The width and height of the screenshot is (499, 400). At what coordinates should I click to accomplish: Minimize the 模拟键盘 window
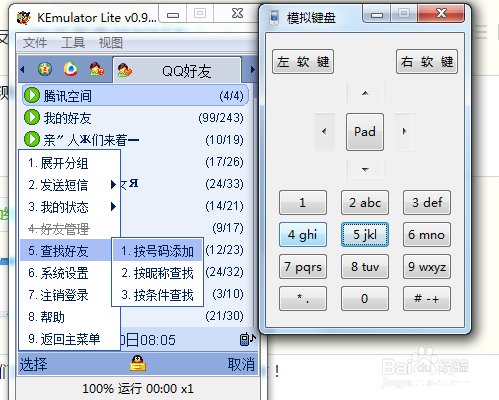[377, 14]
